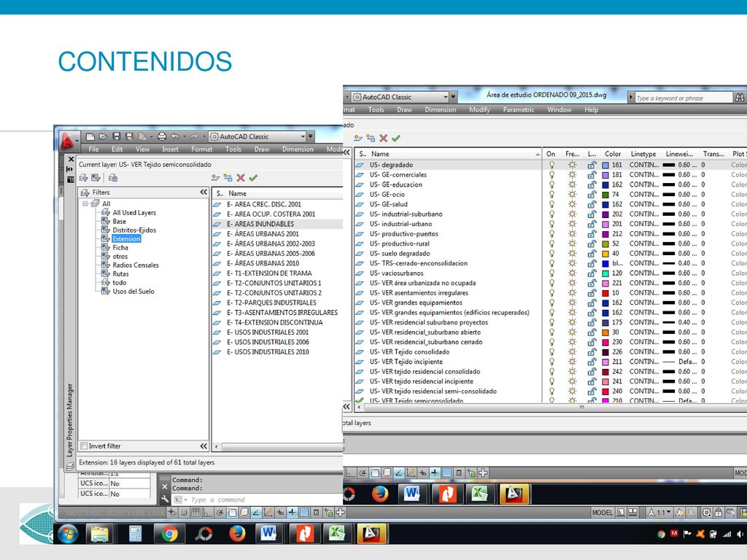Open Window menu in right AutoCAD window
Image resolution: width=747 pixels, height=560 pixels.
click(x=559, y=109)
